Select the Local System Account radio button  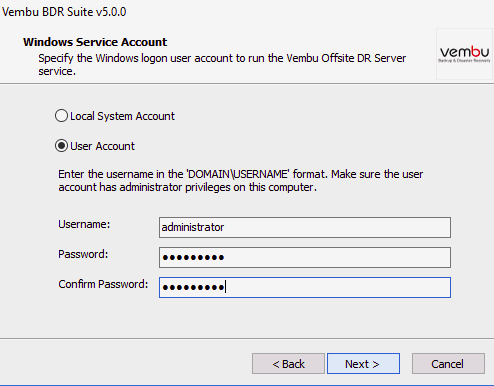pos(61,116)
